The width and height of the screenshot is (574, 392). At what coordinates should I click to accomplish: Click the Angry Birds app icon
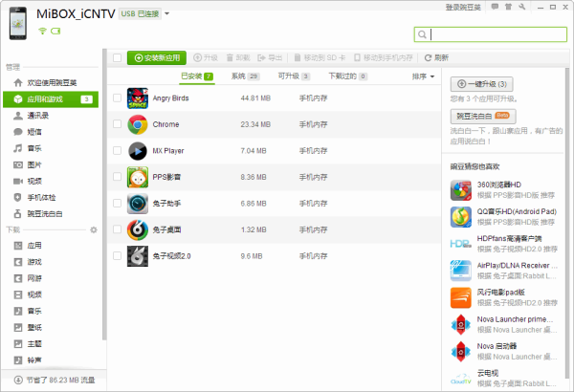point(138,98)
